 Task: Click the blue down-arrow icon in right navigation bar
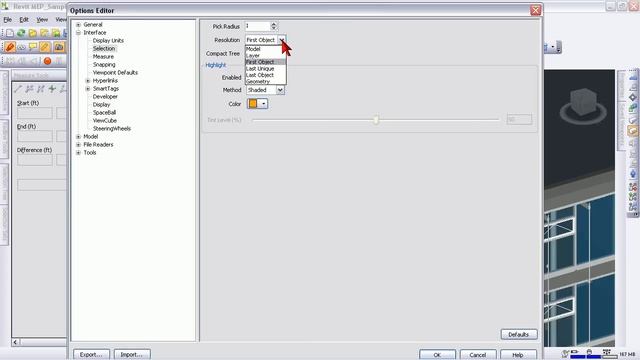(x=633, y=174)
